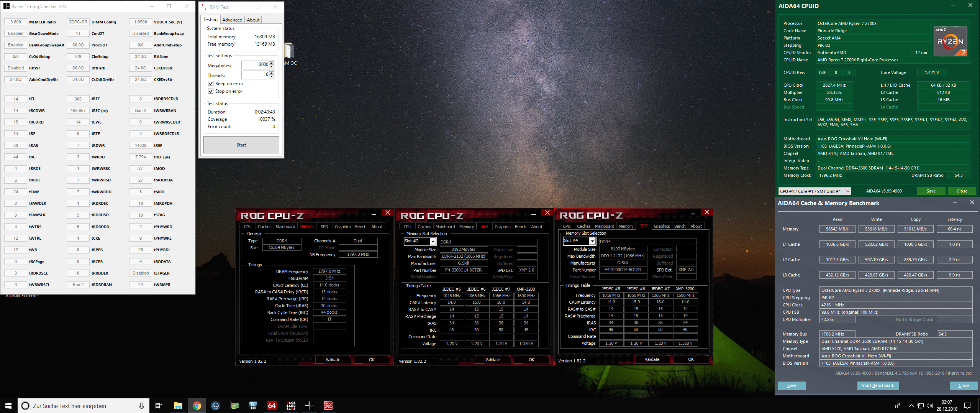Screen dimensions: 980x413
Task: Open the volume speaker icon in the tray
Action: point(930,406)
